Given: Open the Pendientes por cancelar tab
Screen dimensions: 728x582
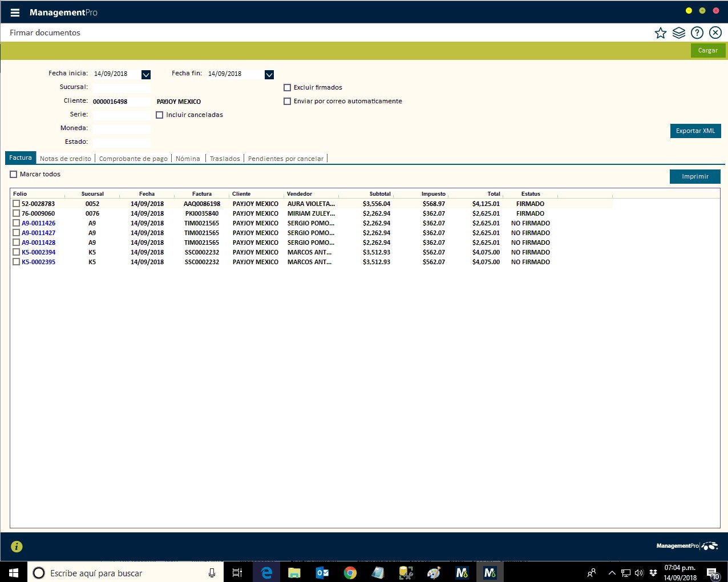Looking at the screenshot, I should click(286, 159).
